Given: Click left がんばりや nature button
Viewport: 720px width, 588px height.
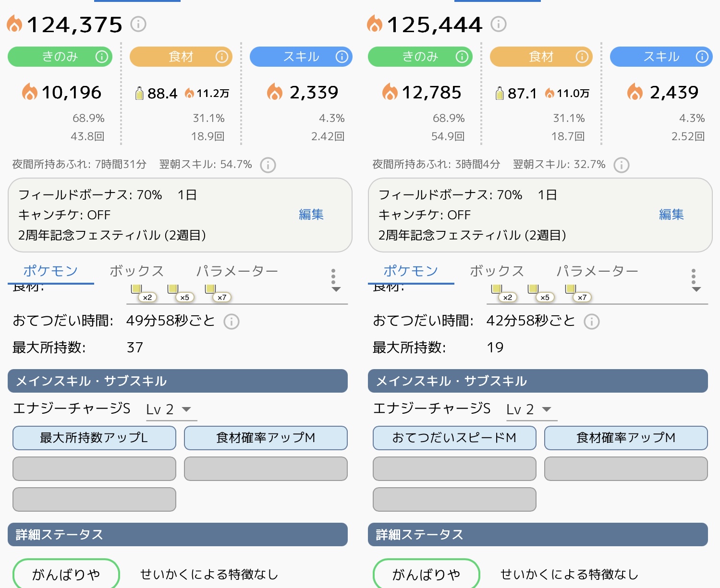Looking at the screenshot, I should (x=66, y=574).
